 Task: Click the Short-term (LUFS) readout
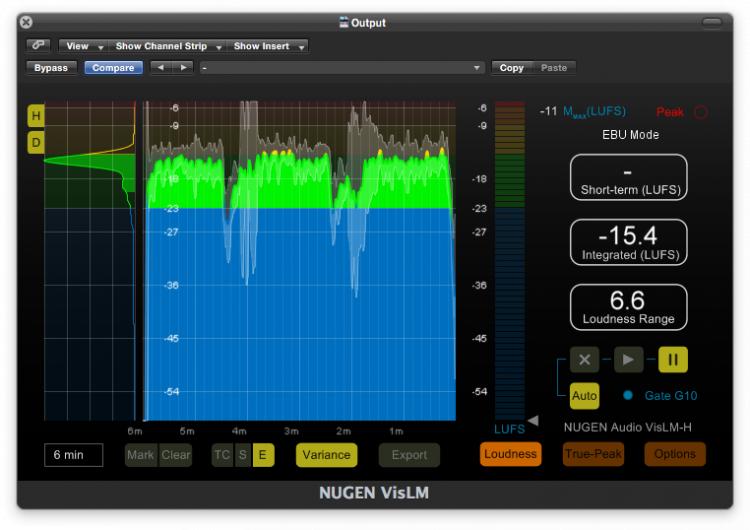click(629, 177)
